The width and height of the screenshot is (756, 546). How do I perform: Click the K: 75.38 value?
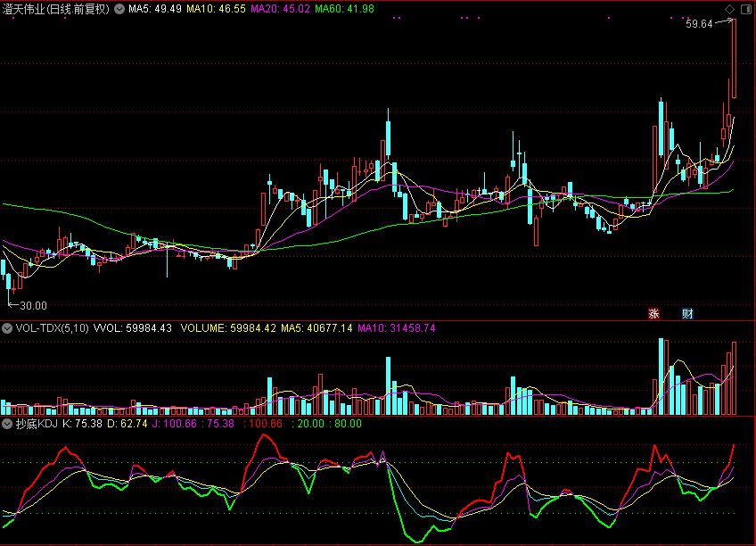click(82, 424)
